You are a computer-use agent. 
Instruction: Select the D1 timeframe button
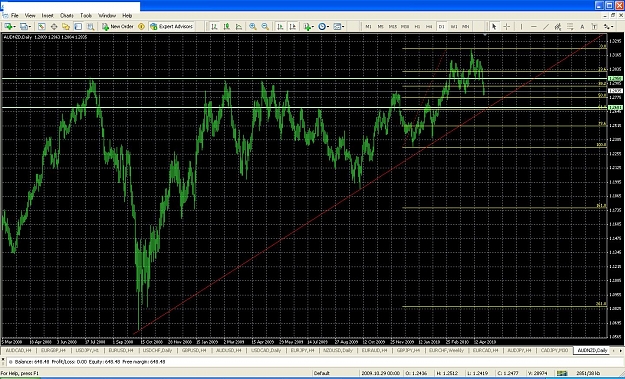click(441, 26)
